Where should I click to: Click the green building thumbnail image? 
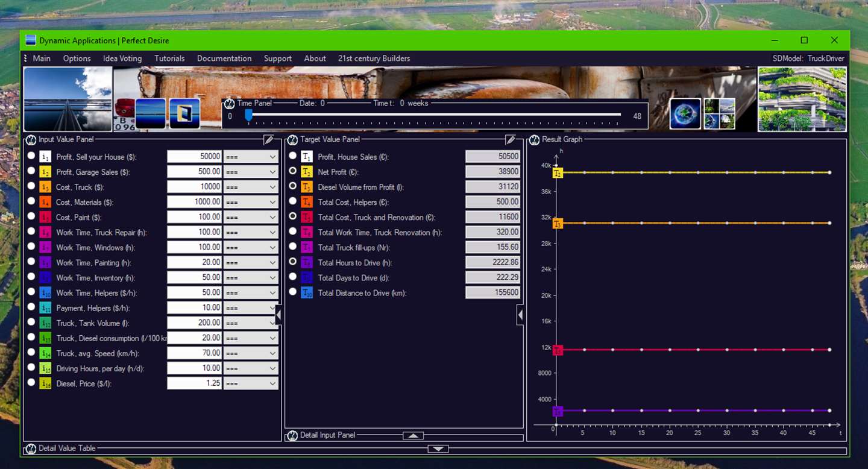tap(802, 99)
